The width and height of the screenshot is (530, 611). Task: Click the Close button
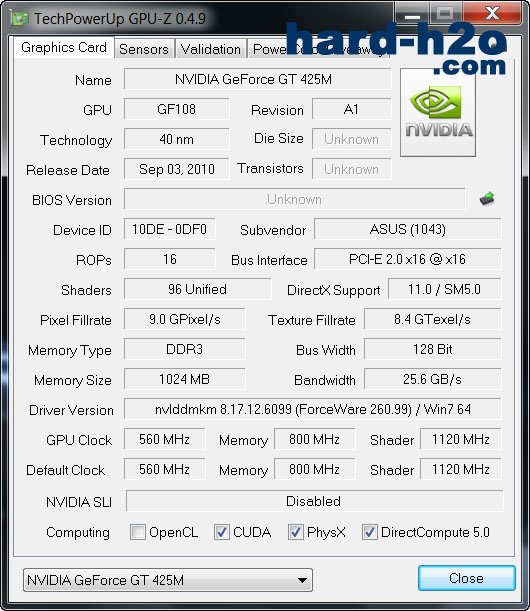tap(466, 578)
